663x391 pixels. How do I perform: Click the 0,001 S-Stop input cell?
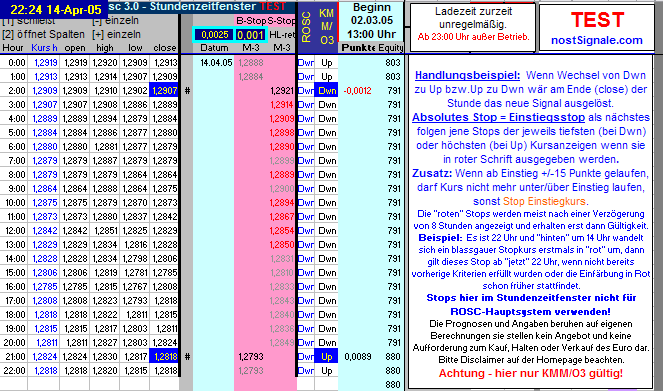tap(250, 35)
